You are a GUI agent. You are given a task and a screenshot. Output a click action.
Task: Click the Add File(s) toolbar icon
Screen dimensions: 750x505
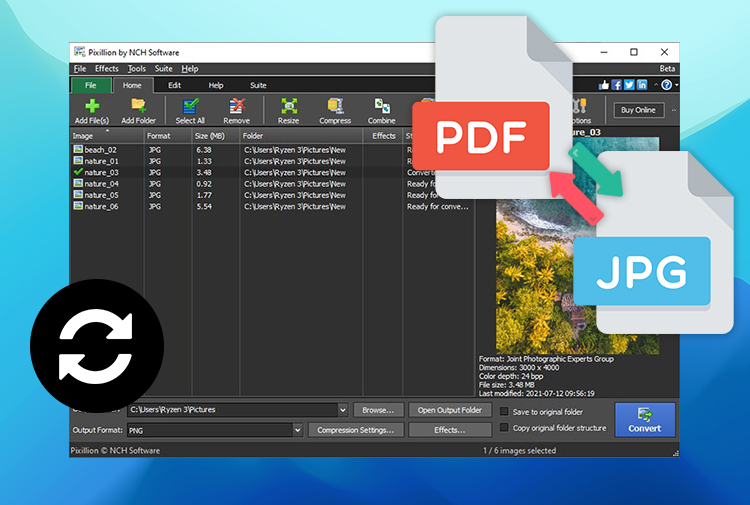point(92,111)
